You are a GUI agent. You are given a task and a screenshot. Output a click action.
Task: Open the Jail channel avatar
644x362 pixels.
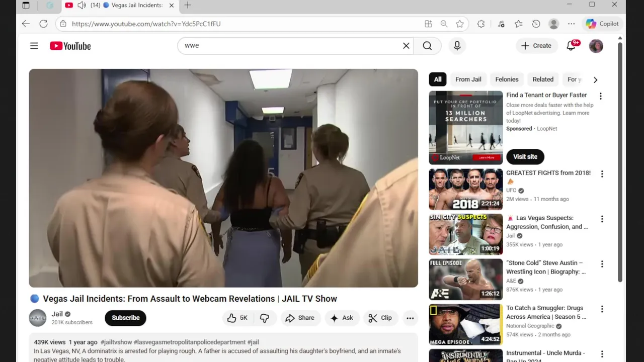(38, 318)
